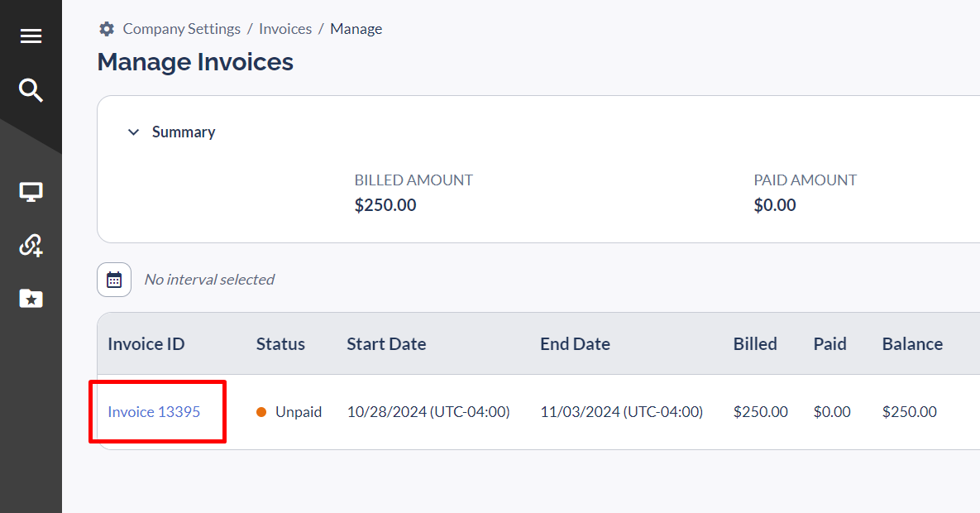Sort by Balance column header
Viewport: 980px width, 513px height.
912,344
